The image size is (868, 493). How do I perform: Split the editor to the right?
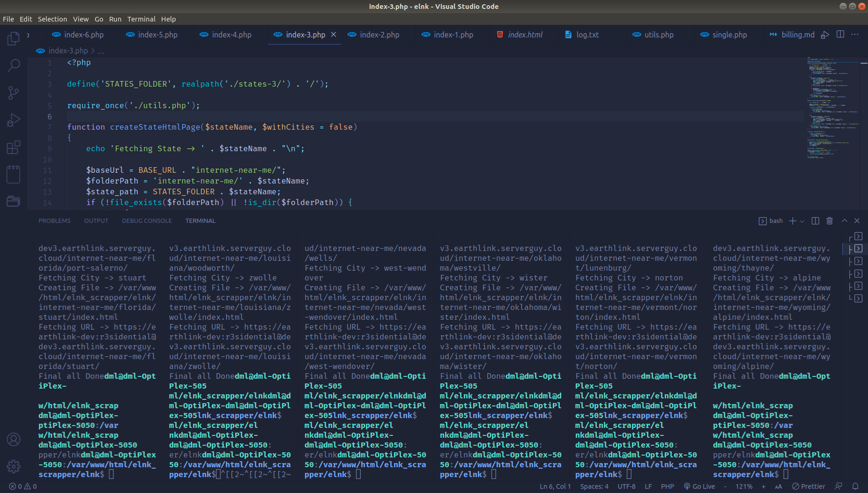[840, 35]
